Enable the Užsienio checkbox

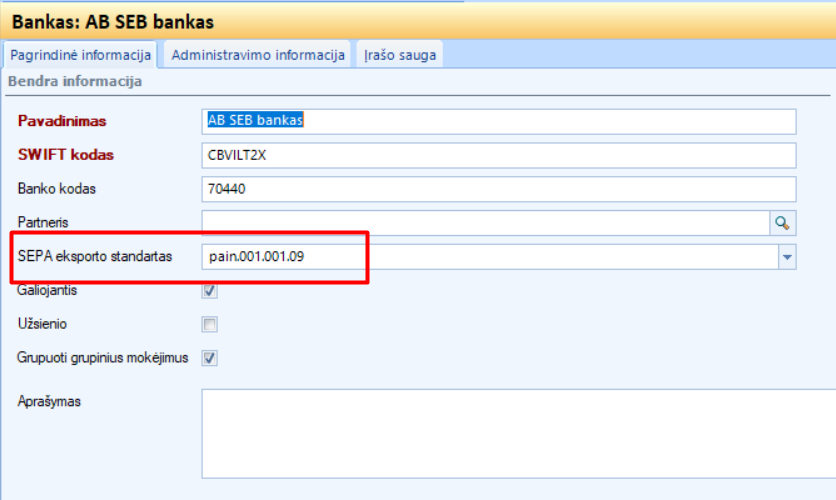coord(210,324)
